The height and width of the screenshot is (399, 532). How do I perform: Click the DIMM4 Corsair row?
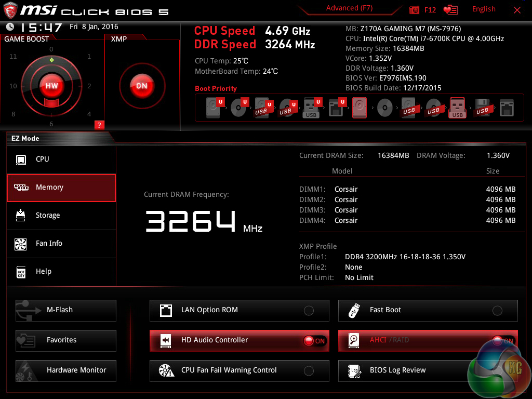407,220
